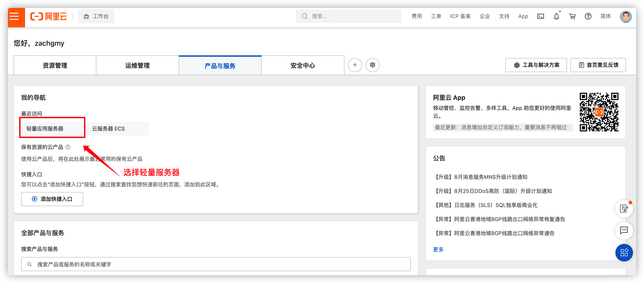Open the help question mark icon
Viewport: 644px width, 283px height.
588,16
